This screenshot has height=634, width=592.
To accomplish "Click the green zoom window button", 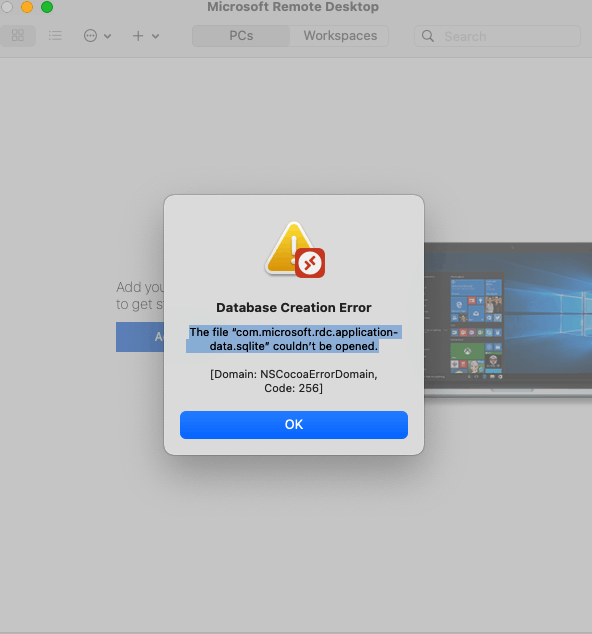I will (x=47, y=7).
